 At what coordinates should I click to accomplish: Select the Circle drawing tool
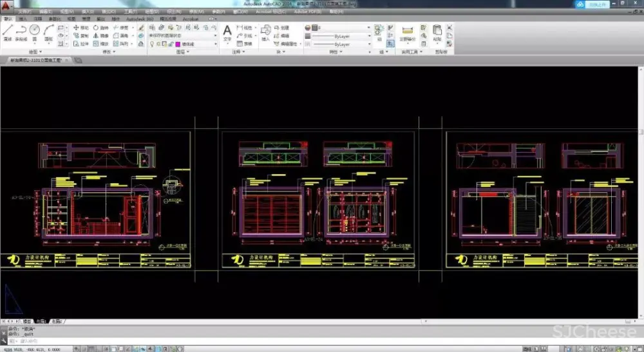pos(34,30)
